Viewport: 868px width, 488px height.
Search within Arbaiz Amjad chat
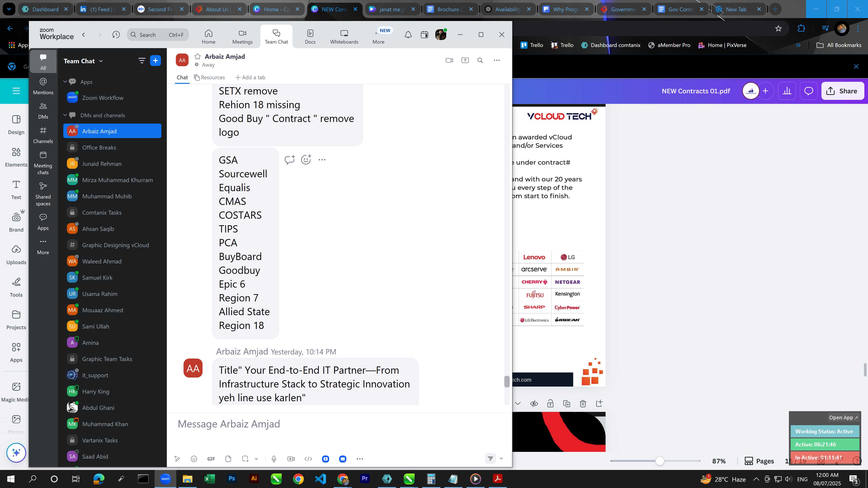[x=480, y=60]
